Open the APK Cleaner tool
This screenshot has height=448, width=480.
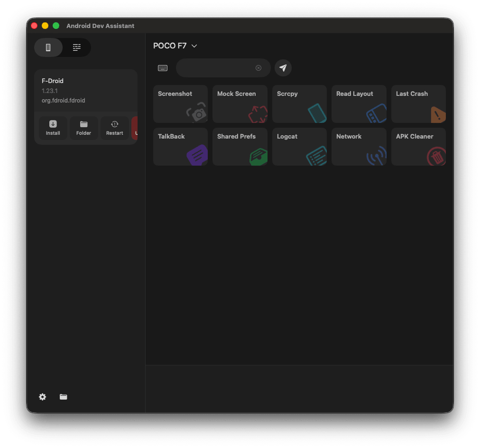point(418,147)
